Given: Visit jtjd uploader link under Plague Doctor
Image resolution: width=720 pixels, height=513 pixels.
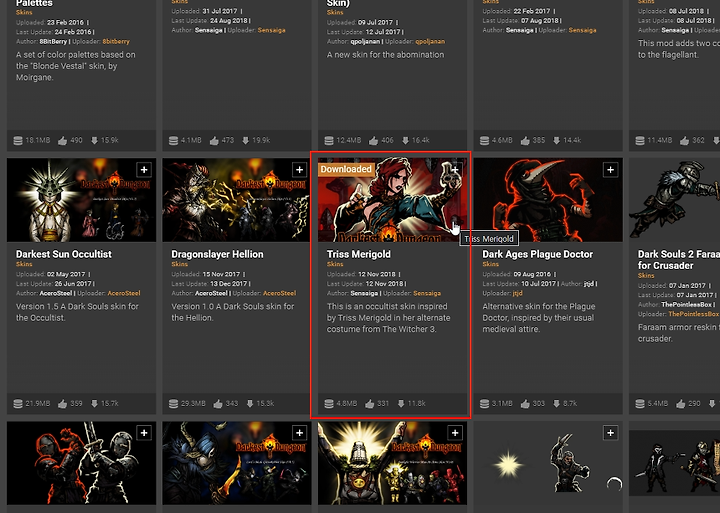Looking at the screenshot, I should coord(518,293).
